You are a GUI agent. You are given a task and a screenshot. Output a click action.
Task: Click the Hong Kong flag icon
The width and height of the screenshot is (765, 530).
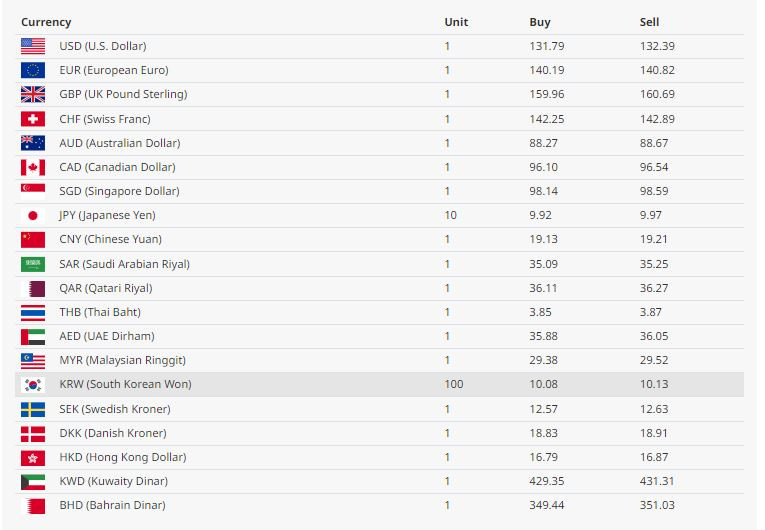click(33, 458)
